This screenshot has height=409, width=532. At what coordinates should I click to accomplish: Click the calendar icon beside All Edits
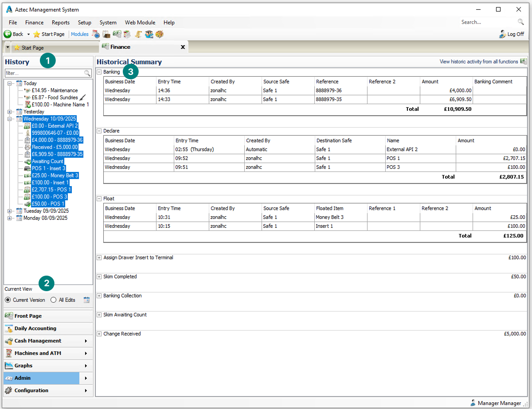(87, 300)
